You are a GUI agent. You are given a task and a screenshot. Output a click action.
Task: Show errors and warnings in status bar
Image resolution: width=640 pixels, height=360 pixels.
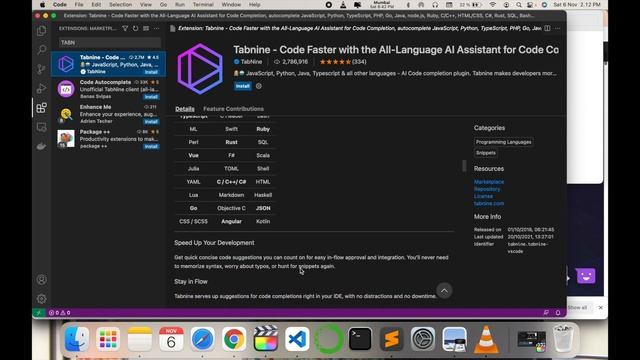[60, 313]
